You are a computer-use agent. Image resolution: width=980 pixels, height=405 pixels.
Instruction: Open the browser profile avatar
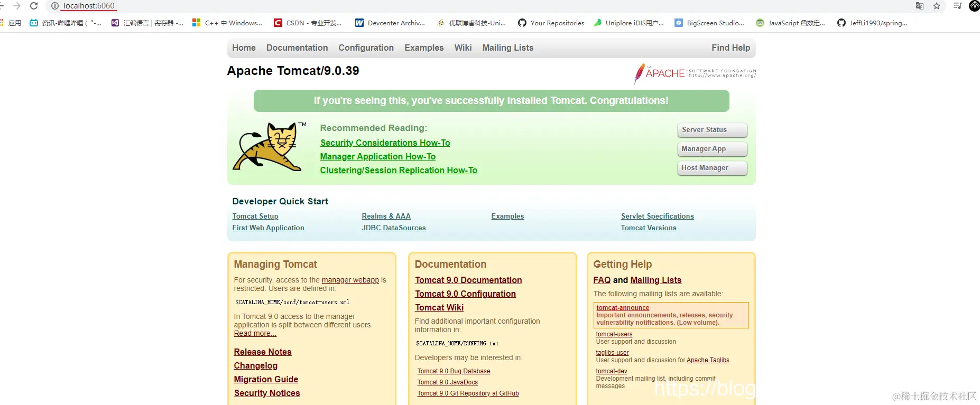974,6
